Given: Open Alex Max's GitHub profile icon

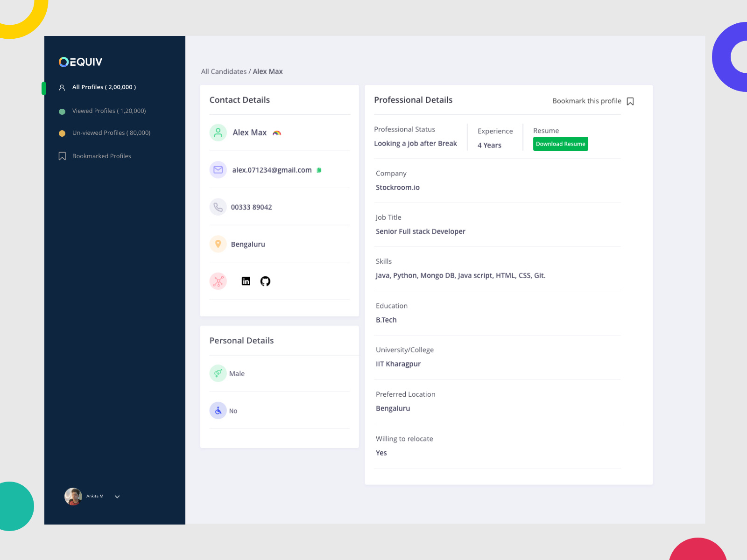Looking at the screenshot, I should click(265, 281).
